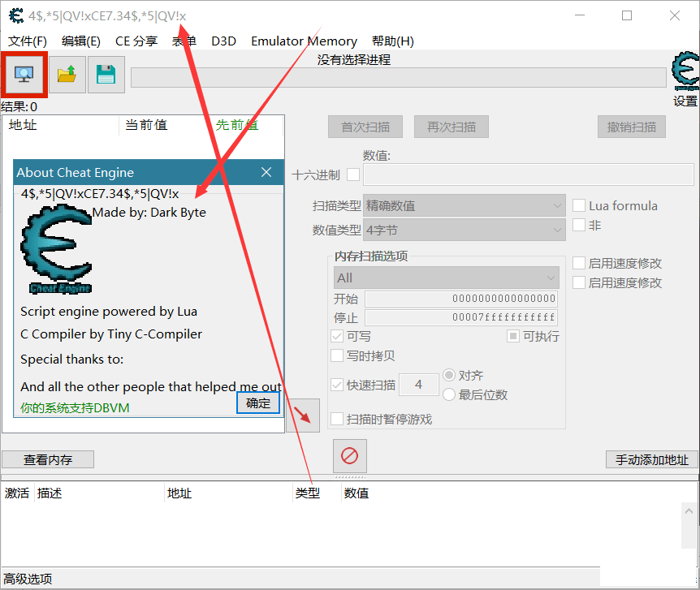
Task: Click the 先前值 column header
Action: coord(236,125)
